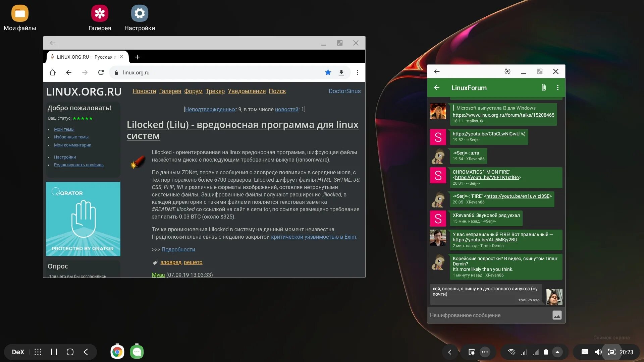Click Timur Demin avatar in chat

(x=438, y=238)
